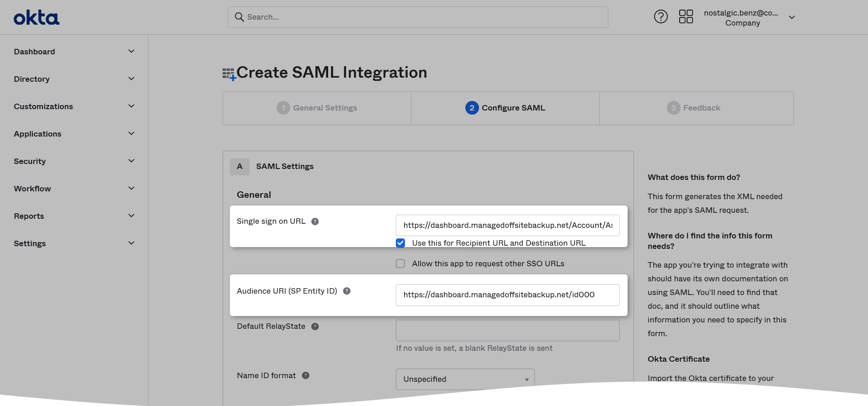868x406 pixels.
Task: Go to General Settings step tab
Action: click(317, 108)
